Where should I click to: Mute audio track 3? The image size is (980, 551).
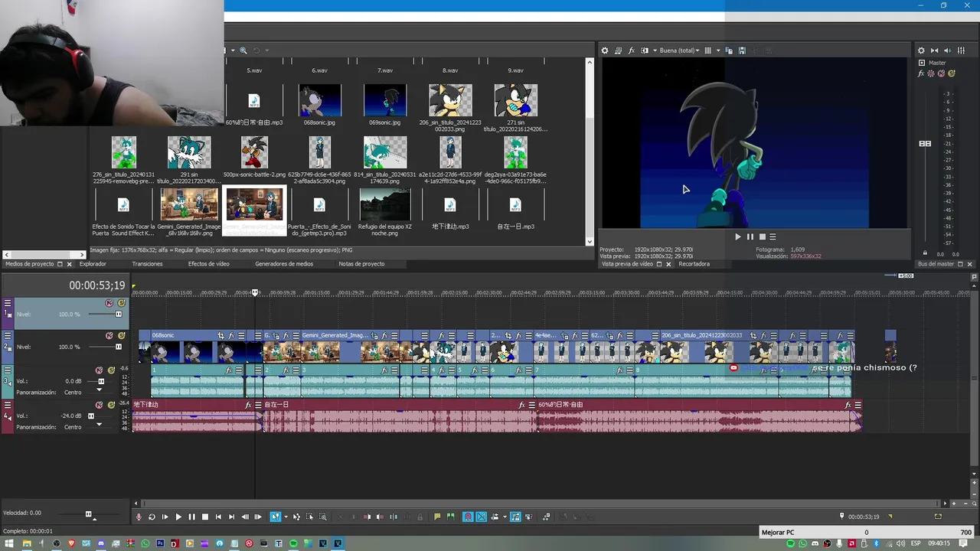click(99, 370)
